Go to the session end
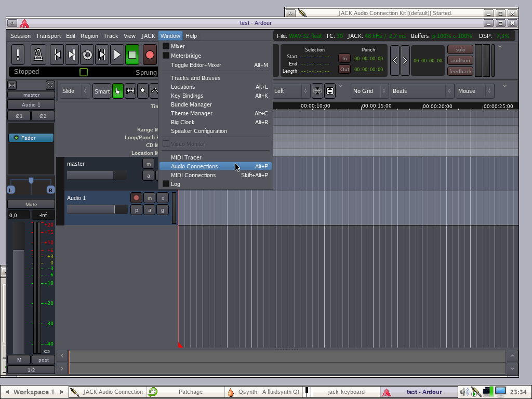 pyautogui.click(x=72, y=54)
